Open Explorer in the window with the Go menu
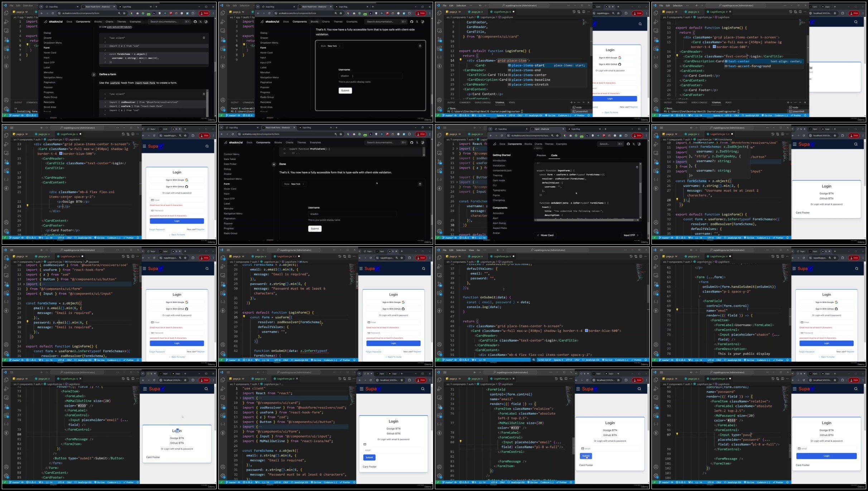This screenshot has width=868, height=491. point(439,257)
